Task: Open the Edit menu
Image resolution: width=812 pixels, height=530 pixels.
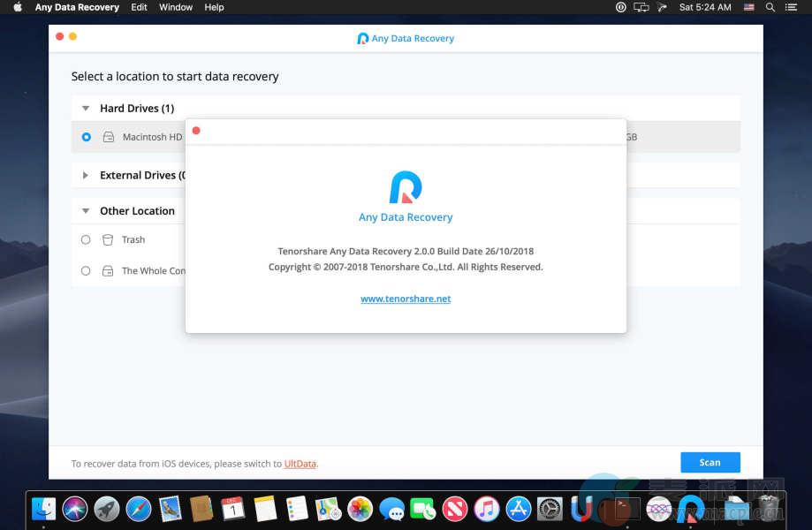Action: [x=139, y=7]
